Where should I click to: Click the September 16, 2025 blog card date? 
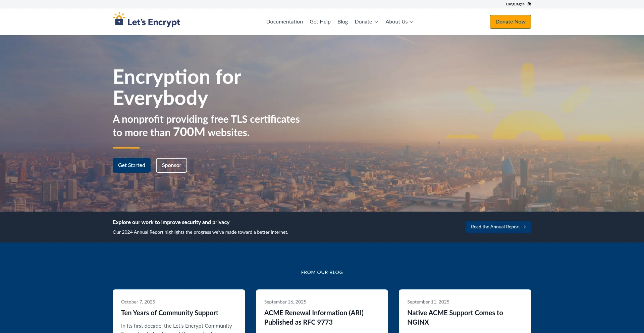point(285,302)
